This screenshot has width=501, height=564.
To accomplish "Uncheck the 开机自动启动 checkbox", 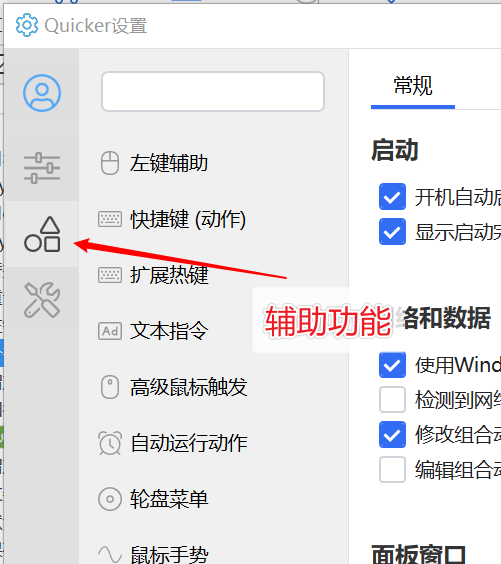I will point(392,197).
